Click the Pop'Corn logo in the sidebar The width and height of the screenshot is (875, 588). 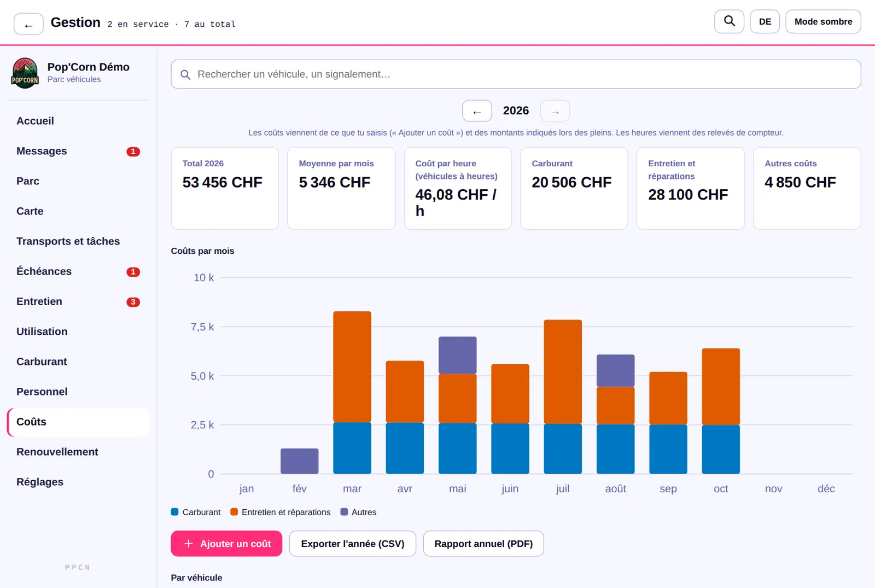25,73
